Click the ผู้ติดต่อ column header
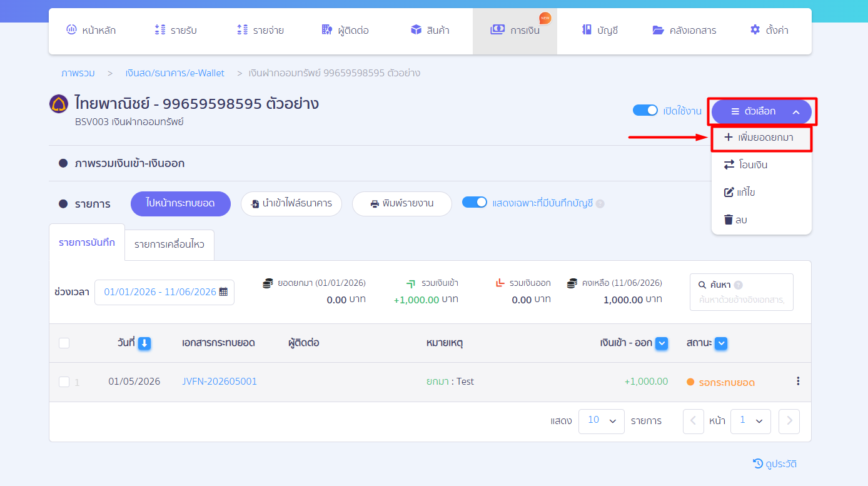Screen dimensions: 868x486 304,343
